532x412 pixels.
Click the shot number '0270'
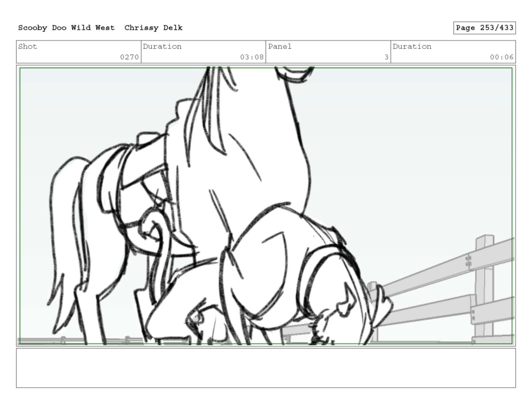129,57
